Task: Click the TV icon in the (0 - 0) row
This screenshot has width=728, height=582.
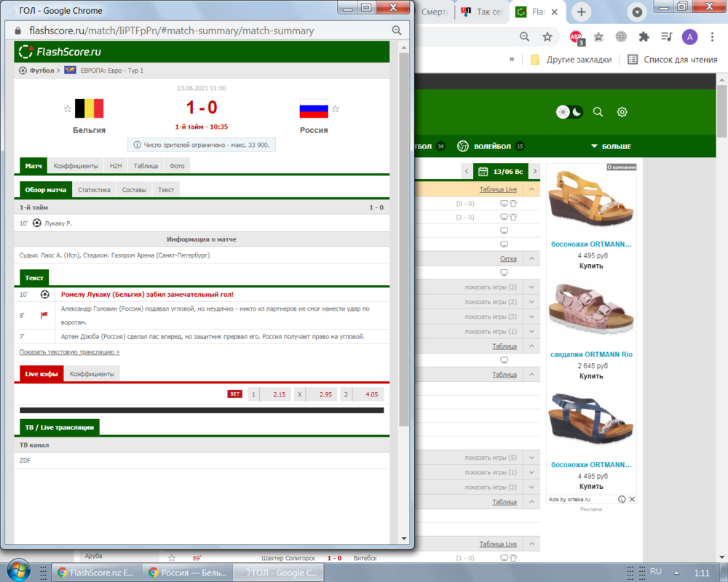Action: tap(504, 203)
